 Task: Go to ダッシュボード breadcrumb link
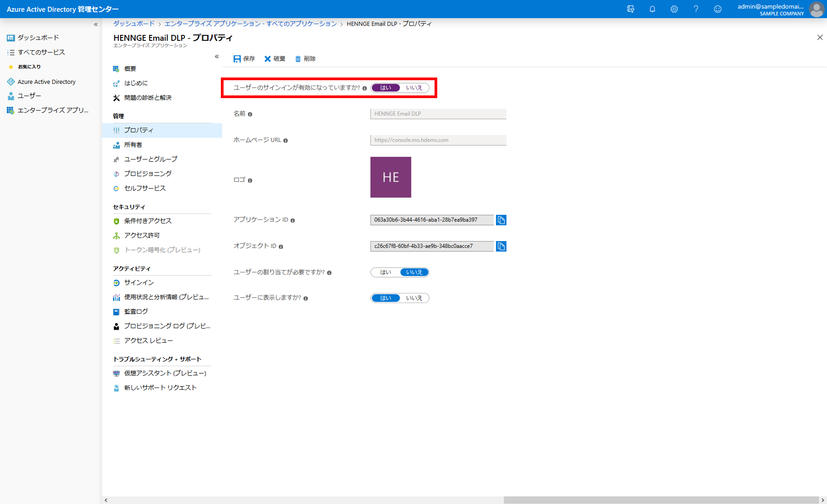point(134,24)
